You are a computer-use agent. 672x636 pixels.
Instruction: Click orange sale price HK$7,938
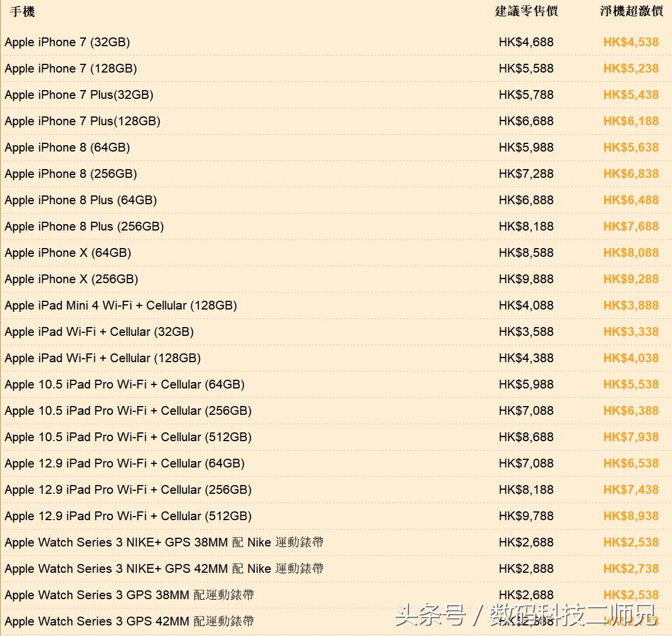coord(631,437)
